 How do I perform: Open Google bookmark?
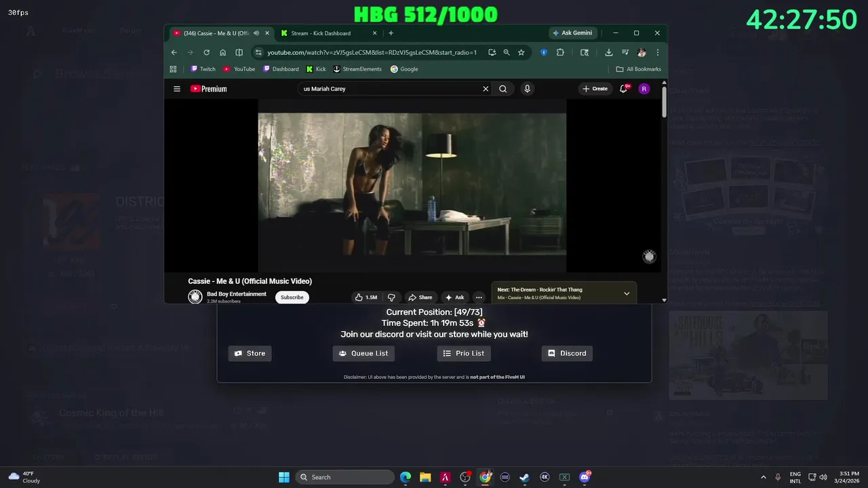[x=404, y=69]
